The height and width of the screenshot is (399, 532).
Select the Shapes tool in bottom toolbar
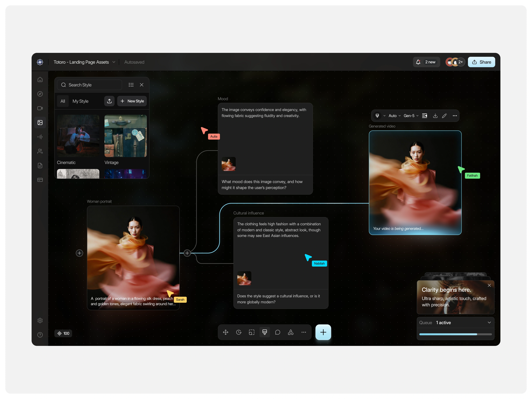pyautogui.click(x=290, y=332)
